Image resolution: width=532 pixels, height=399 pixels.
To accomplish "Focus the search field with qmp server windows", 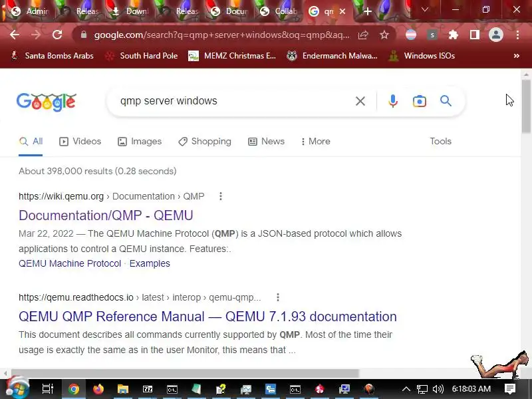I will [234, 101].
